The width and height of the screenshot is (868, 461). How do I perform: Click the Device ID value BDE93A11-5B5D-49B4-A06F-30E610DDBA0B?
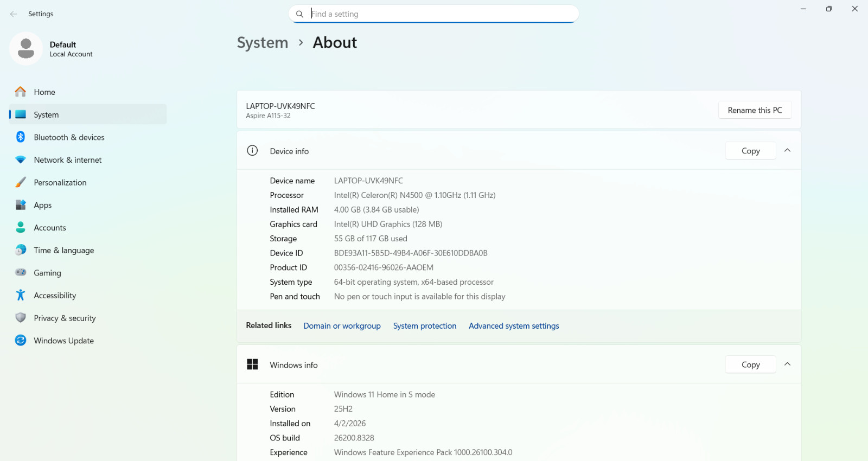[x=411, y=253]
